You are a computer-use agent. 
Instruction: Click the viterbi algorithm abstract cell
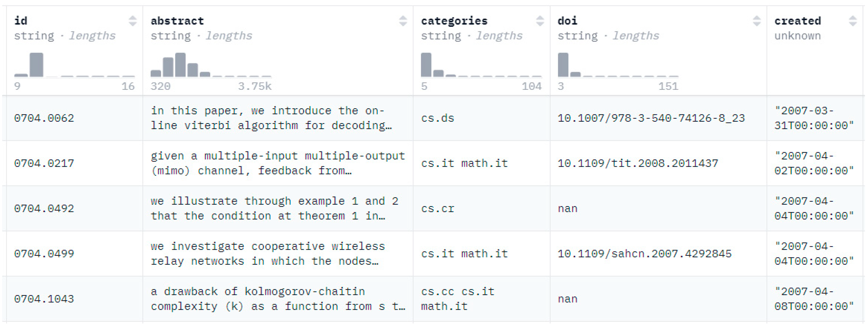pyautogui.click(x=271, y=118)
